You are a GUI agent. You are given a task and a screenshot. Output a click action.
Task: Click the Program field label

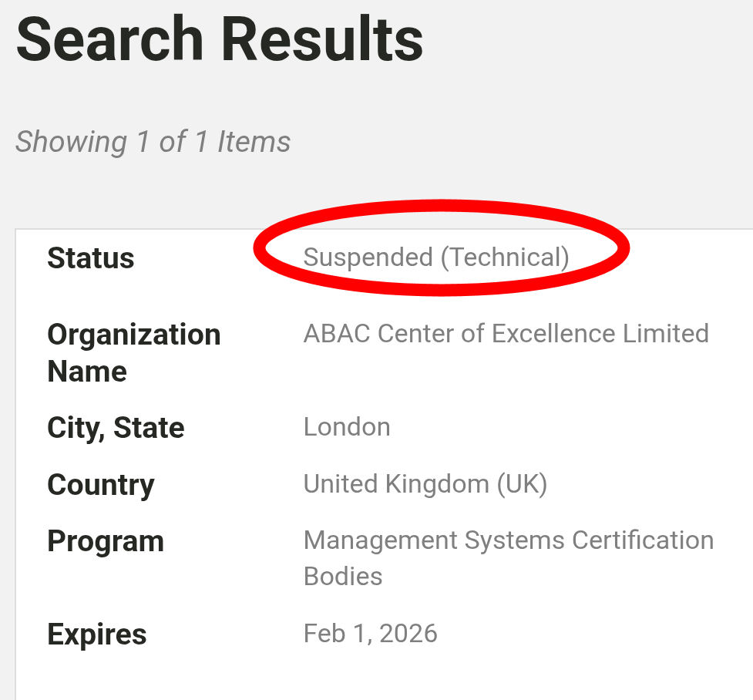(x=106, y=541)
